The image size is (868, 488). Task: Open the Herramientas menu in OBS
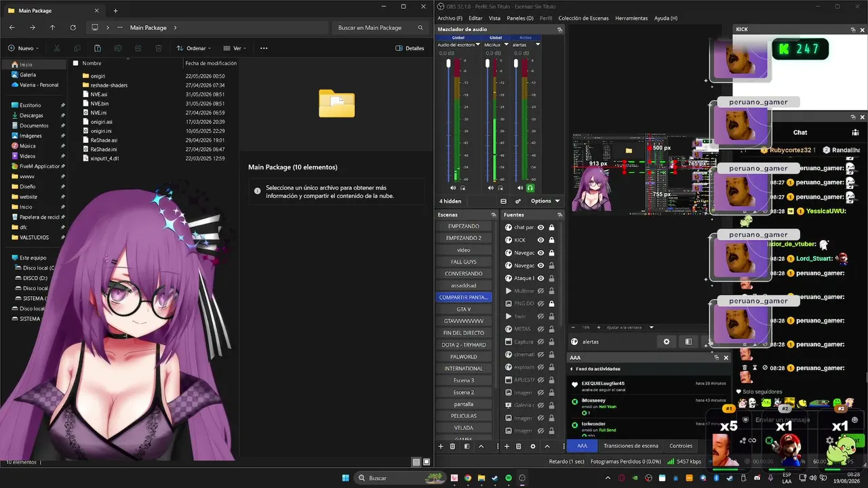tap(631, 18)
